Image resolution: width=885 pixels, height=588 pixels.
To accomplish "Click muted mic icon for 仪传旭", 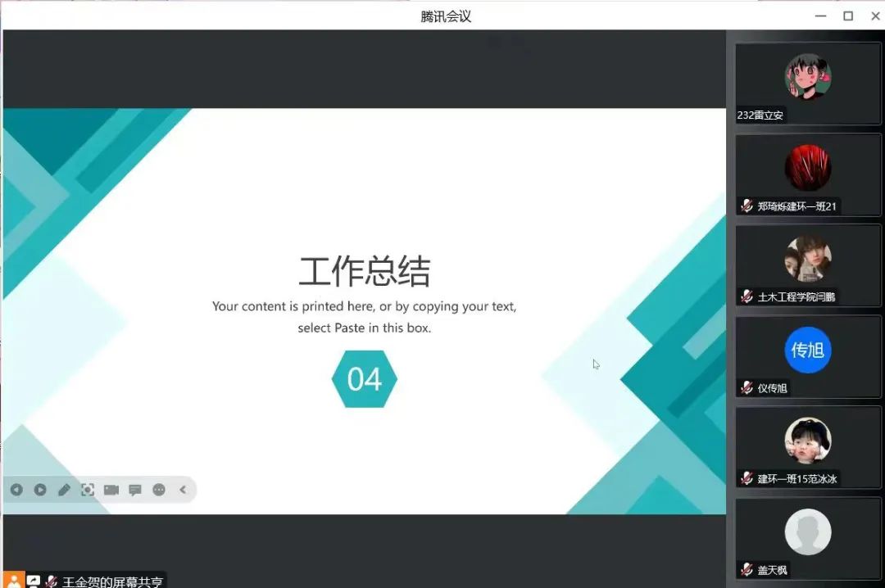I will tap(747, 388).
